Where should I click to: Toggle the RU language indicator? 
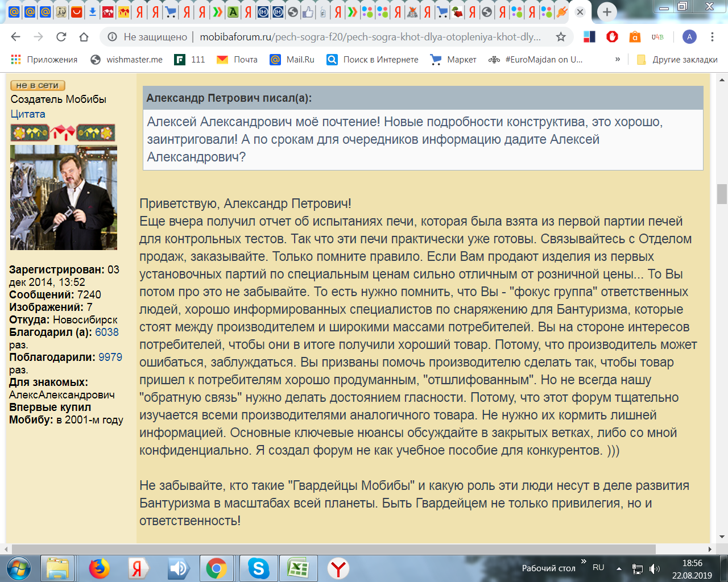(598, 567)
